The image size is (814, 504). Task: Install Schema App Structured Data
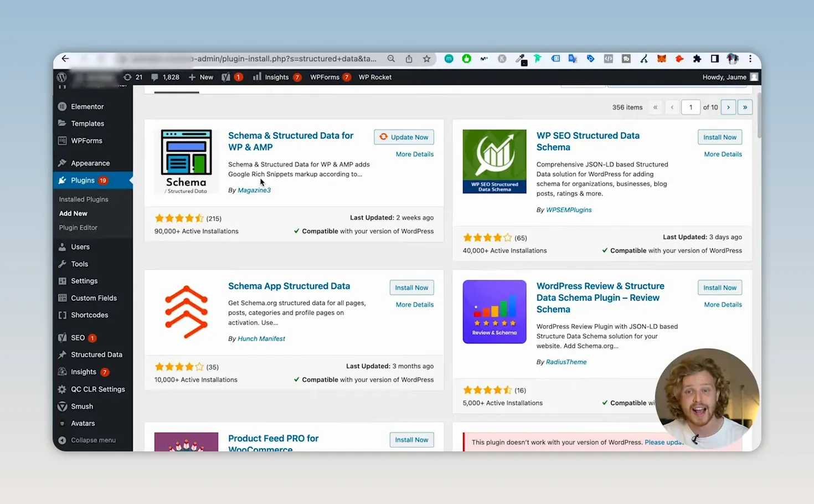411,288
